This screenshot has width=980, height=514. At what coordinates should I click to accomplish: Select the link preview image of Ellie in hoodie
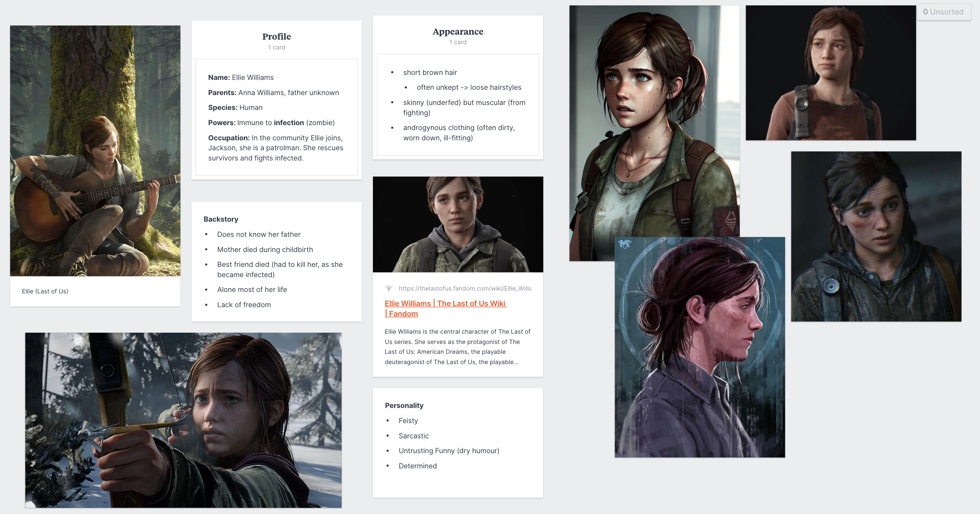coord(458,224)
